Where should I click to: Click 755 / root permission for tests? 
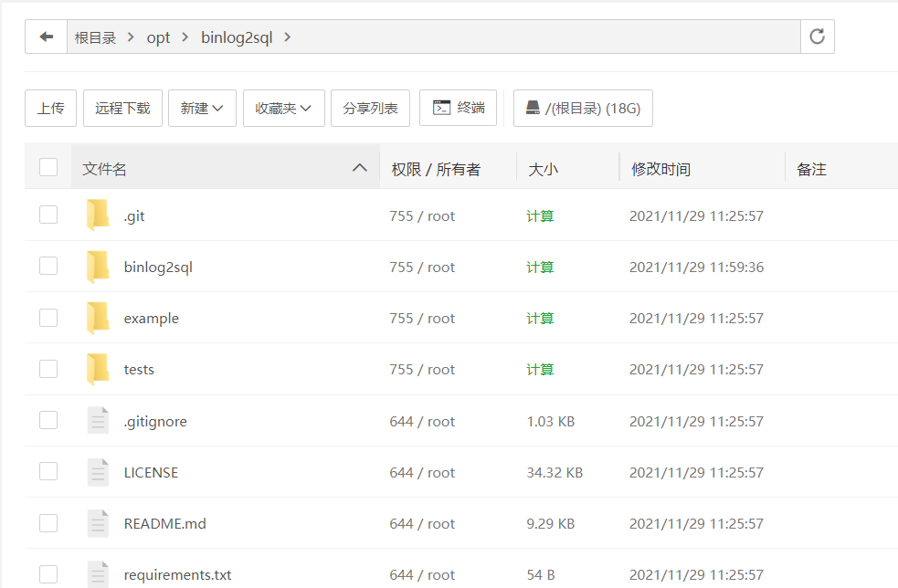(x=422, y=370)
